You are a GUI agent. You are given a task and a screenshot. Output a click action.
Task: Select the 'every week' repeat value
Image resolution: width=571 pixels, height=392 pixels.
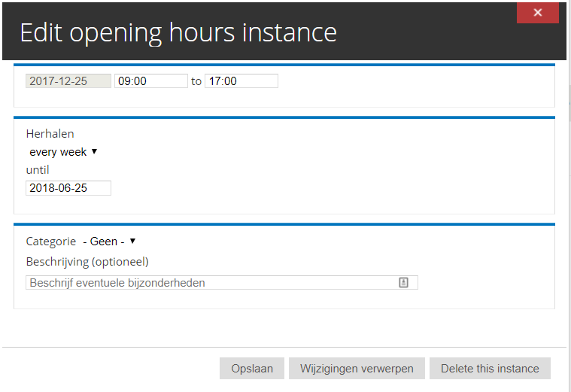pyautogui.click(x=59, y=152)
